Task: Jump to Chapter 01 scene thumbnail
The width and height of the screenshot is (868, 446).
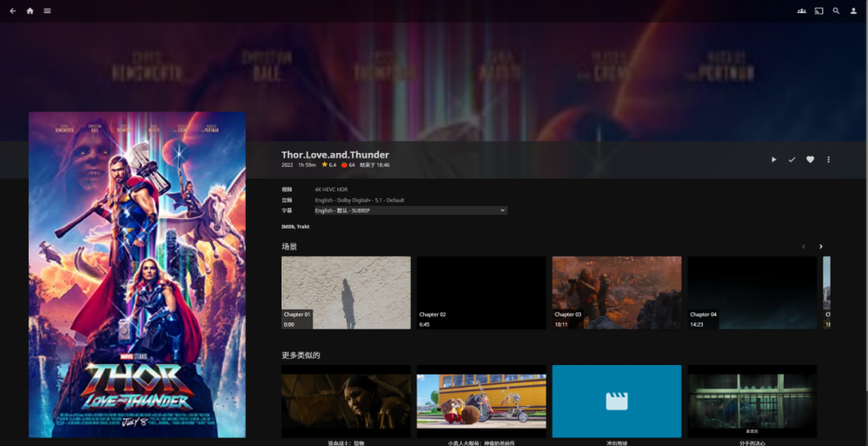Action: coord(346,292)
